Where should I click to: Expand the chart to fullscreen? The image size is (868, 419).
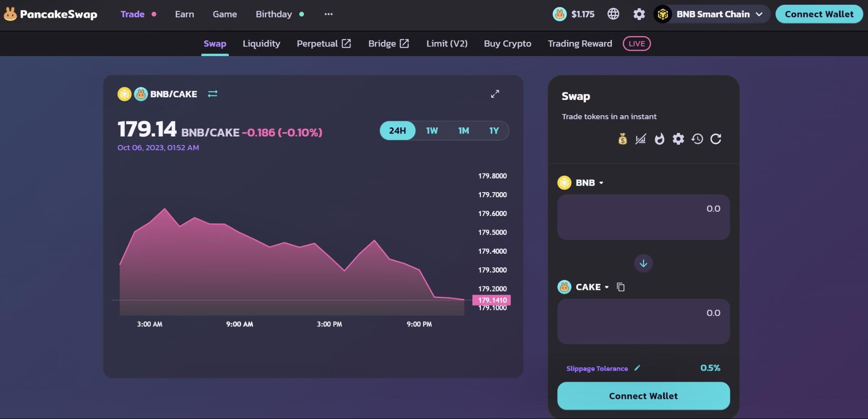click(495, 94)
